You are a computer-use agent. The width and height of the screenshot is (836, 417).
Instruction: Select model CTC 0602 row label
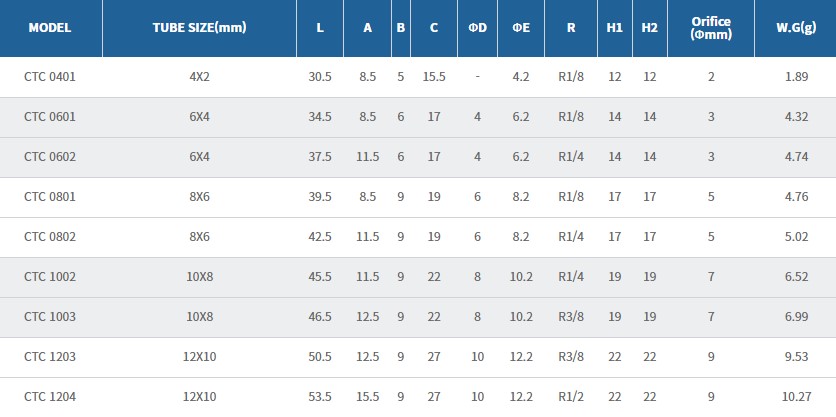coord(50,157)
